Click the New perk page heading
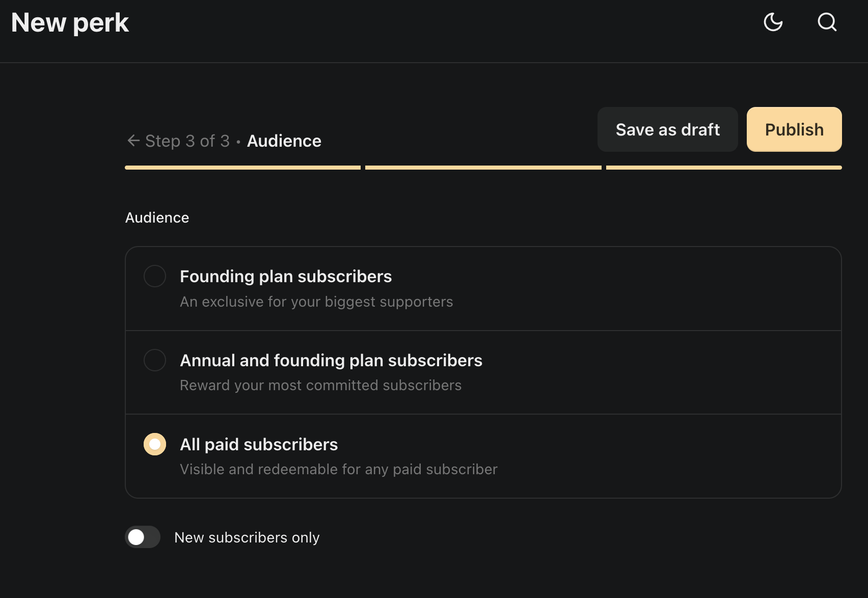 70,23
